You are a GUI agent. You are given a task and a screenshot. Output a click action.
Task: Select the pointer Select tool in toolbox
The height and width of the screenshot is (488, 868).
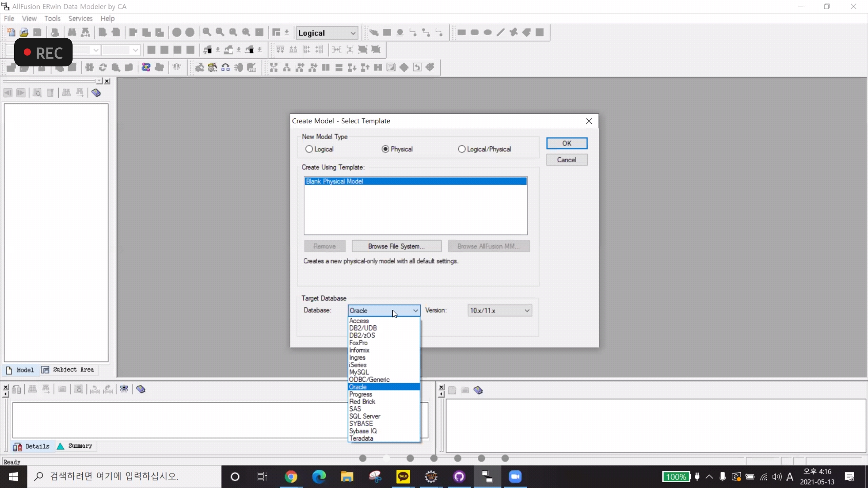point(374,33)
